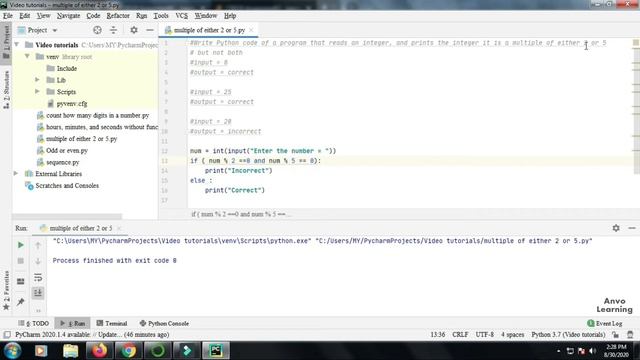Screen dimensions: 640x360
Task: Open Run panel settings gear
Action: click(x=616, y=228)
